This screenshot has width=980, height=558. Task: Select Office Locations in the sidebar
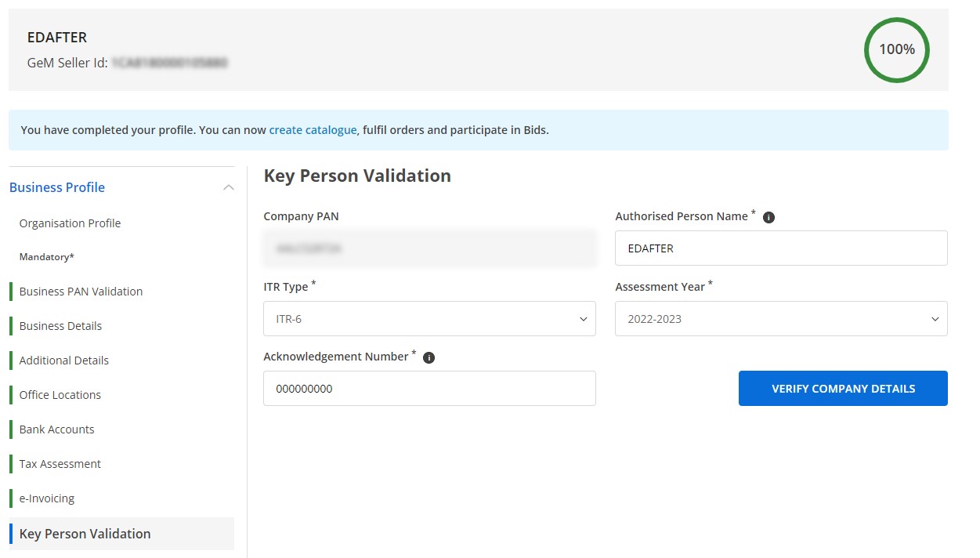click(x=59, y=394)
